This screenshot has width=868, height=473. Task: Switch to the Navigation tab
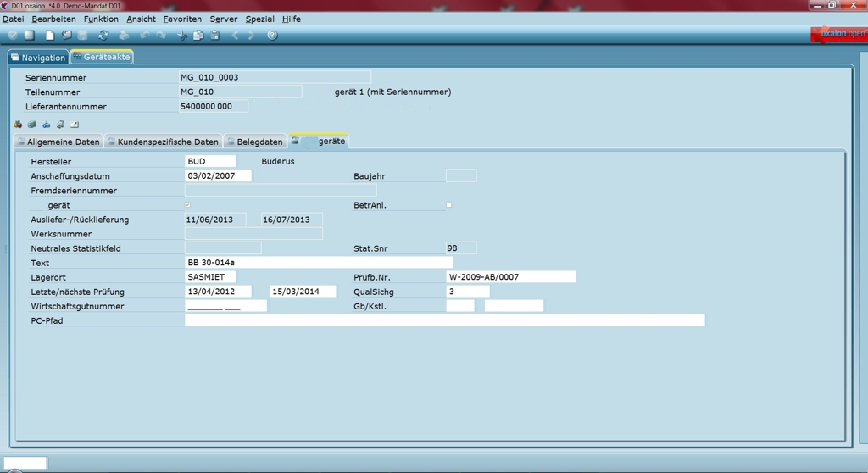(x=38, y=58)
